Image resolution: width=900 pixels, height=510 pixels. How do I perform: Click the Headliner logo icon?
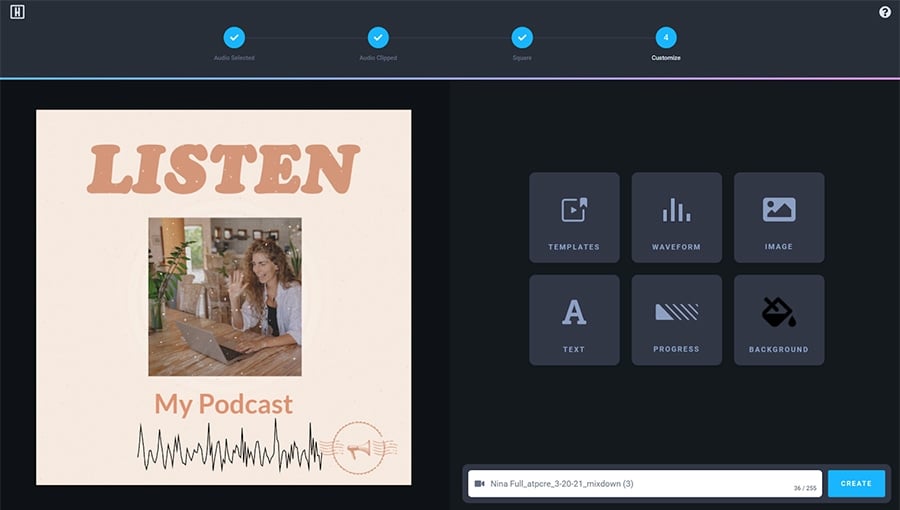pyautogui.click(x=17, y=13)
